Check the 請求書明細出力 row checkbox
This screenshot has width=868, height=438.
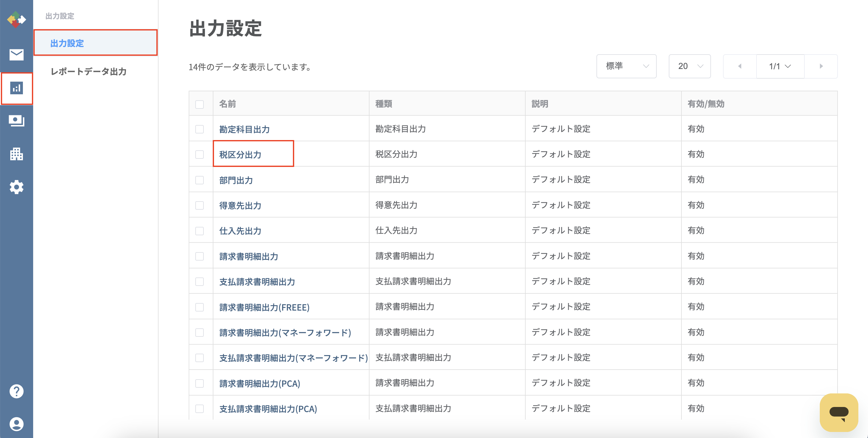[200, 256]
